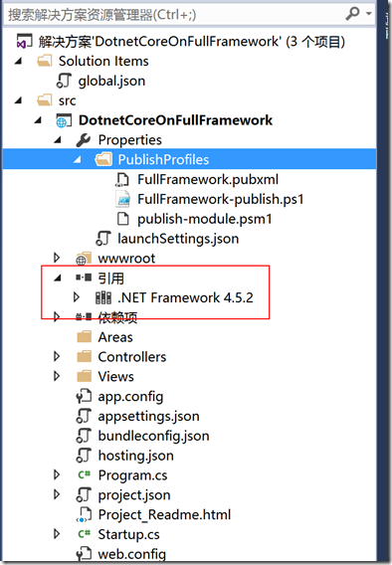Select the solution 'DotnetCoreOnFullFramework' root node
392x565 pixels.
tap(192, 42)
